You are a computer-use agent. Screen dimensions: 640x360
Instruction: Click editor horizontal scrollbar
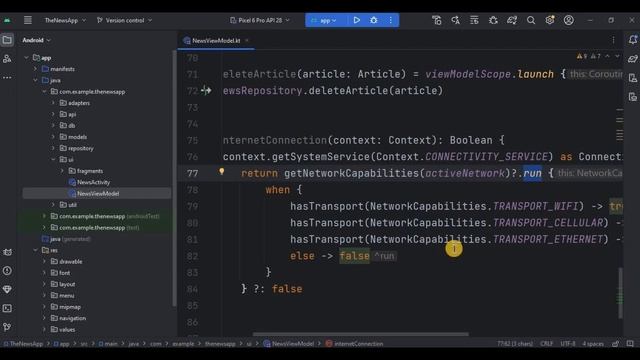coord(361,334)
